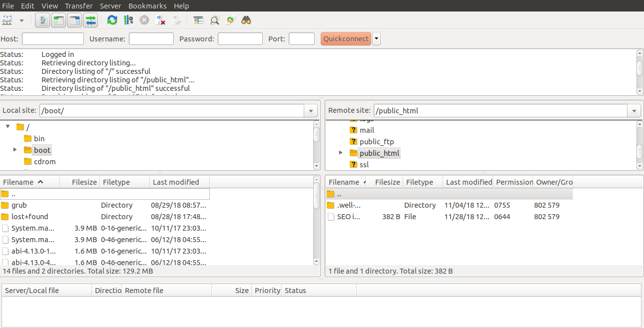This screenshot has height=328, width=644.
Task: Sort remote files by Filesize column
Action: coord(388,182)
